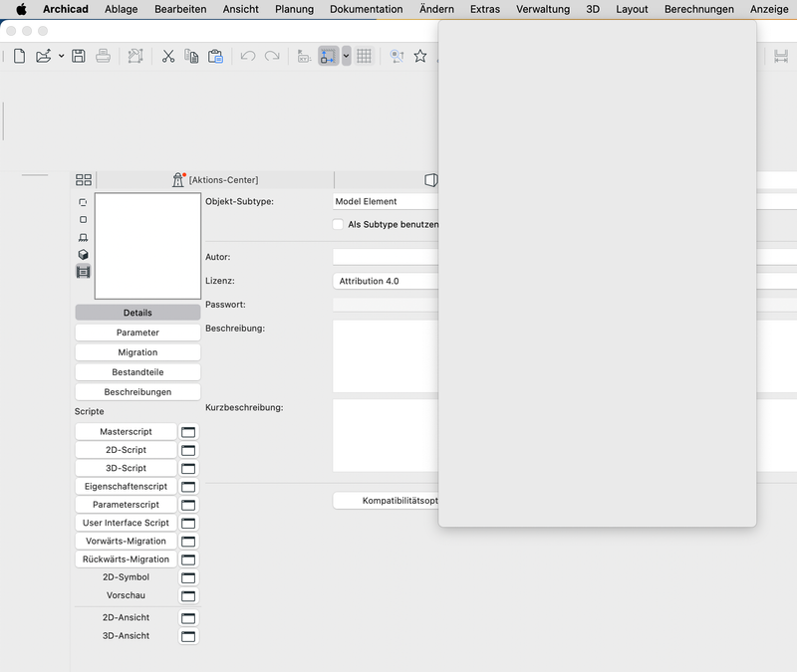The image size is (797, 672).
Task: Open Parameterscript in a separate window icon
Action: (188, 505)
